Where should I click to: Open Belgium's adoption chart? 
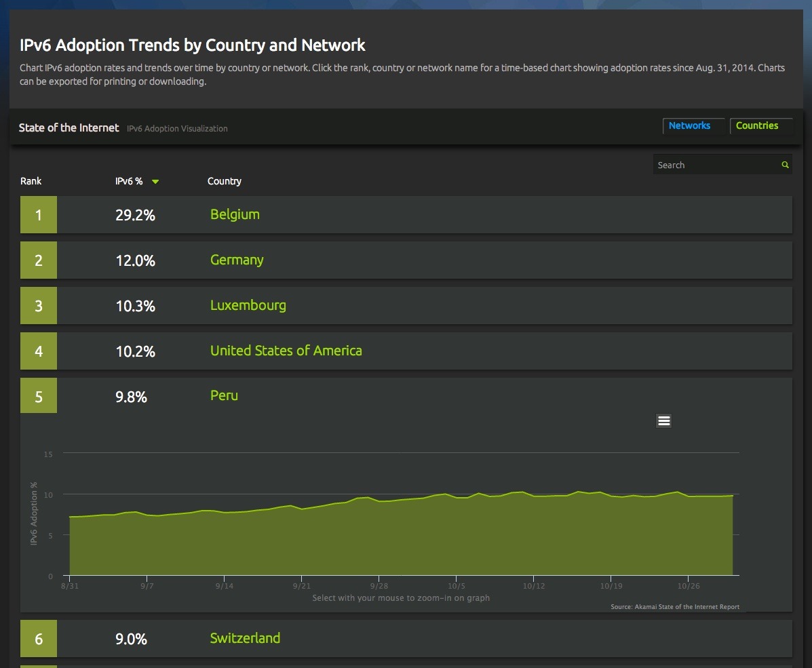(235, 214)
